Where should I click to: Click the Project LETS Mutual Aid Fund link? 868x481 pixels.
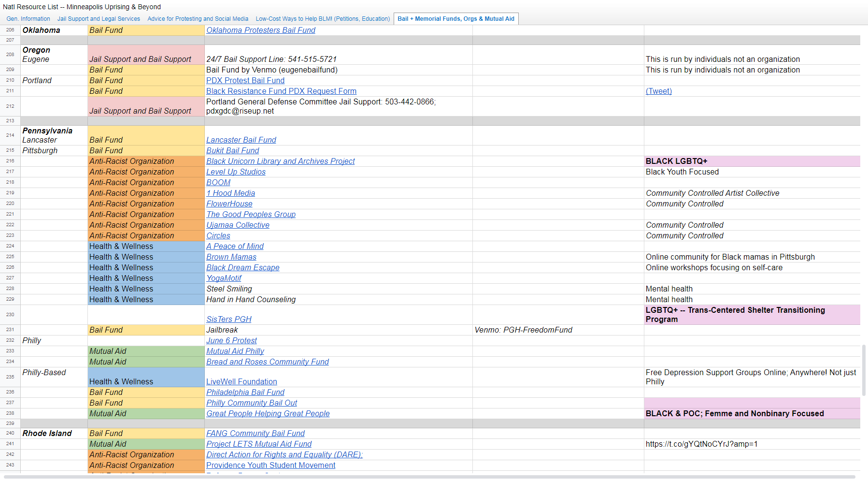tap(259, 444)
